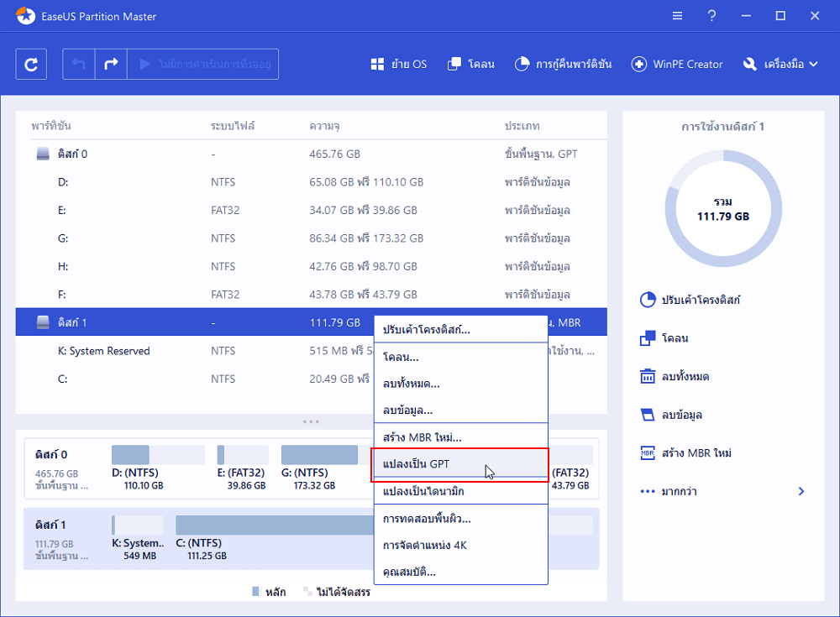Click สร้าง MBR ใหม่ in right sidebar
This screenshot has width=840, height=617.
pos(685,453)
